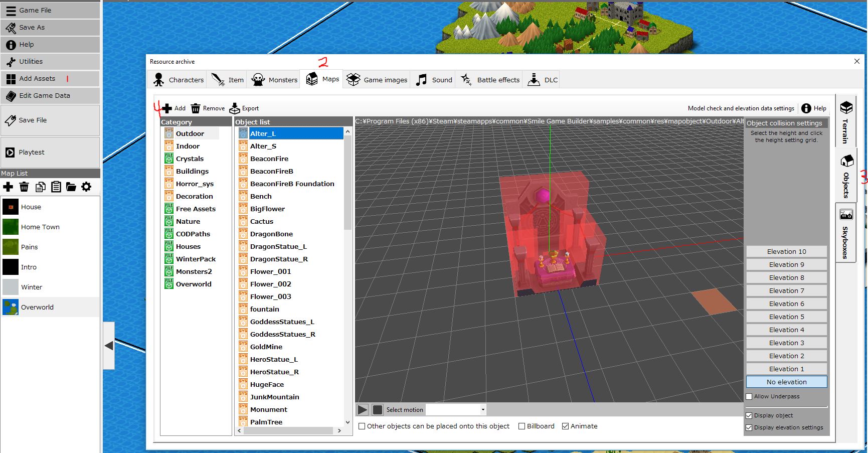Select DragonBone object

tap(290, 234)
